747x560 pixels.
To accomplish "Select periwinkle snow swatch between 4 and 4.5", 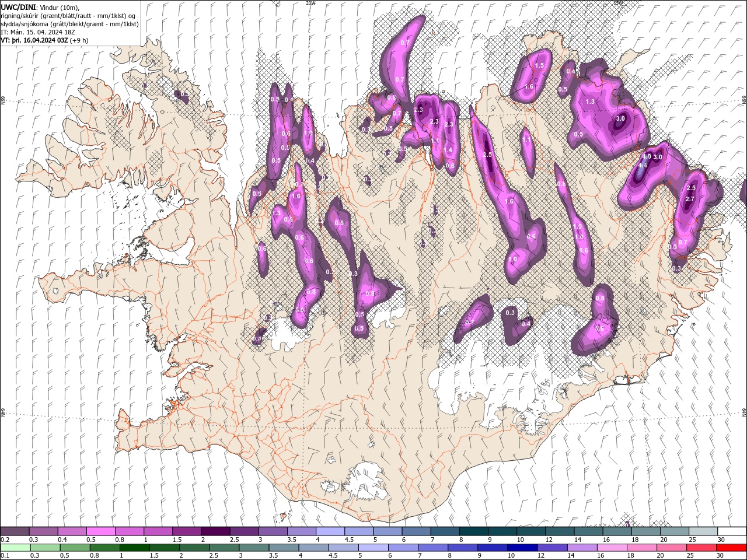I will pos(330,531).
